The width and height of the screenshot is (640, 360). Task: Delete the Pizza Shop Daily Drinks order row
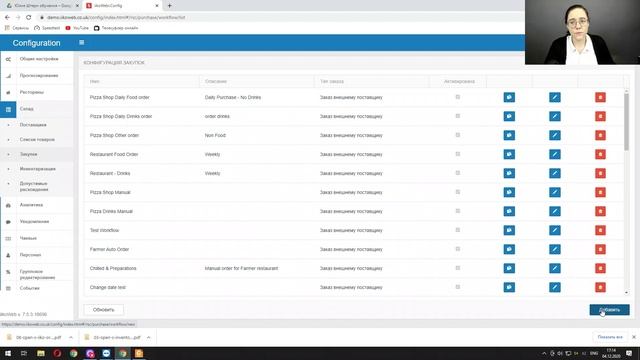pyautogui.click(x=600, y=116)
